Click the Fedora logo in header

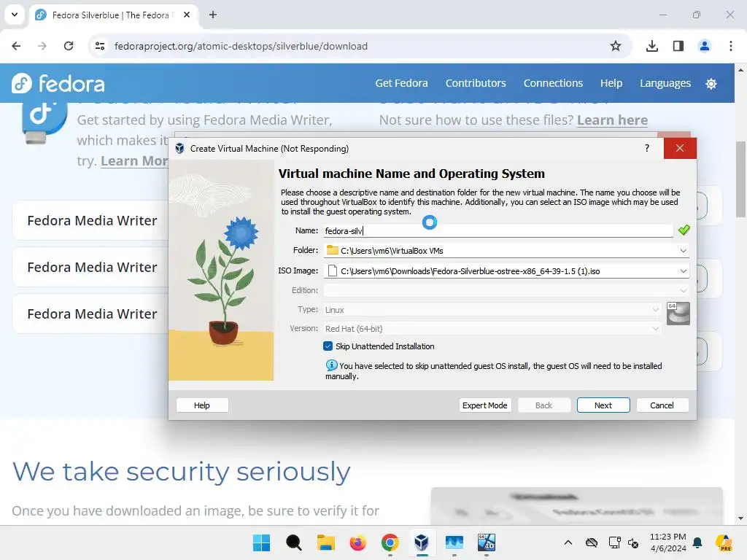58,83
